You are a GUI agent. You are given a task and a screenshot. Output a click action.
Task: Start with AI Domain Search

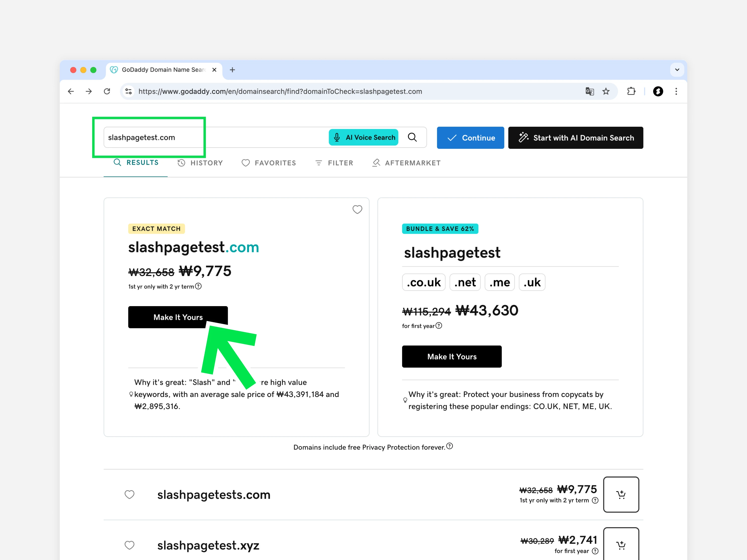pos(576,138)
